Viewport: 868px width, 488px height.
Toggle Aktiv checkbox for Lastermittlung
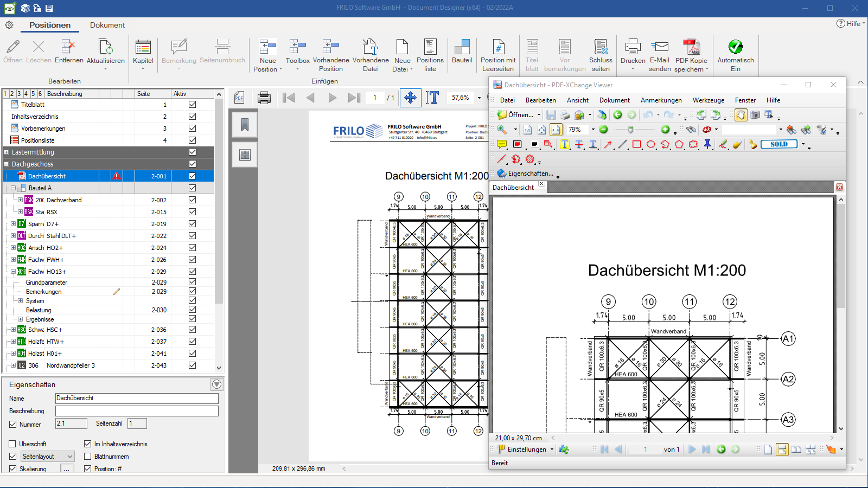click(192, 152)
